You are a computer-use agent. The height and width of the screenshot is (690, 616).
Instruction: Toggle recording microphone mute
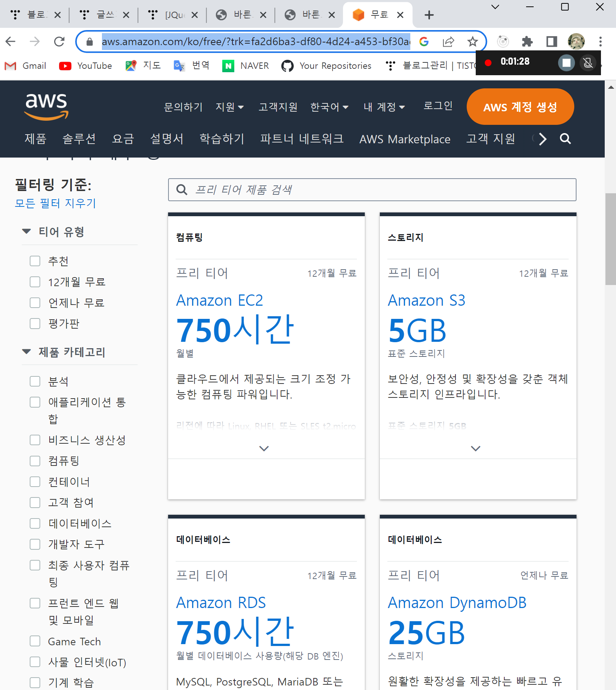click(x=588, y=63)
